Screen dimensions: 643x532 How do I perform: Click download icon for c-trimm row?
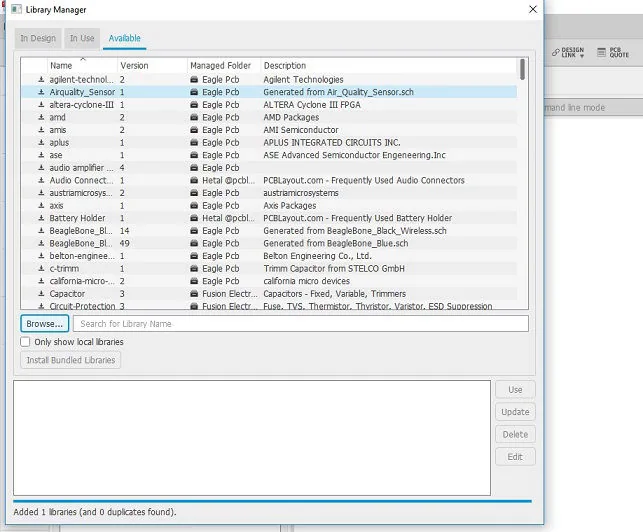[x=41, y=269]
